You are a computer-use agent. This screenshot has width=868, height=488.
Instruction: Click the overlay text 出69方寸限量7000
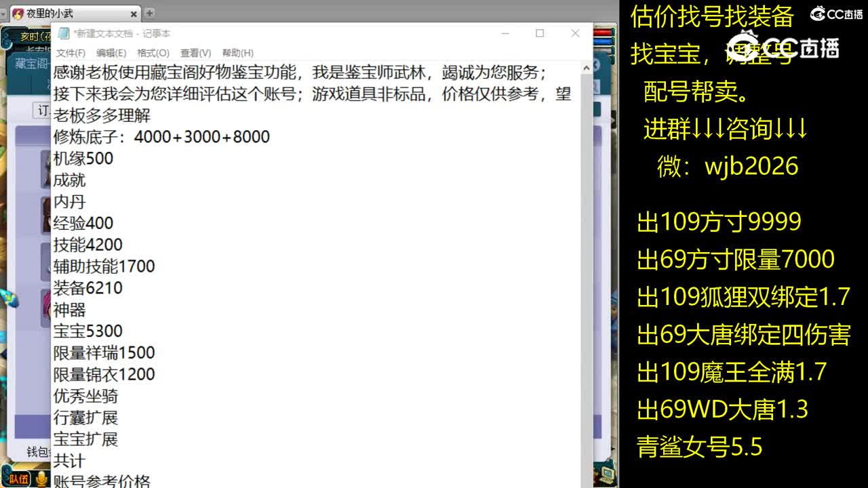tap(736, 260)
